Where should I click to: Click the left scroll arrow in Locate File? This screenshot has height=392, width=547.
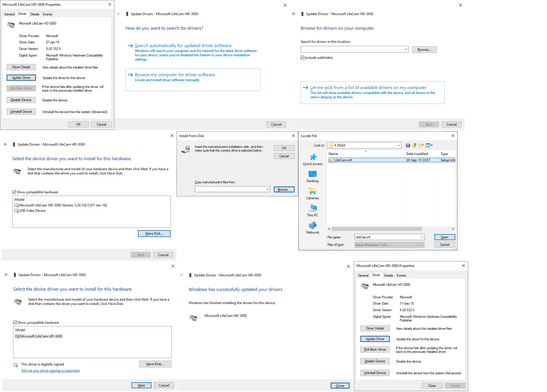pyautogui.click(x=329, y=229)
